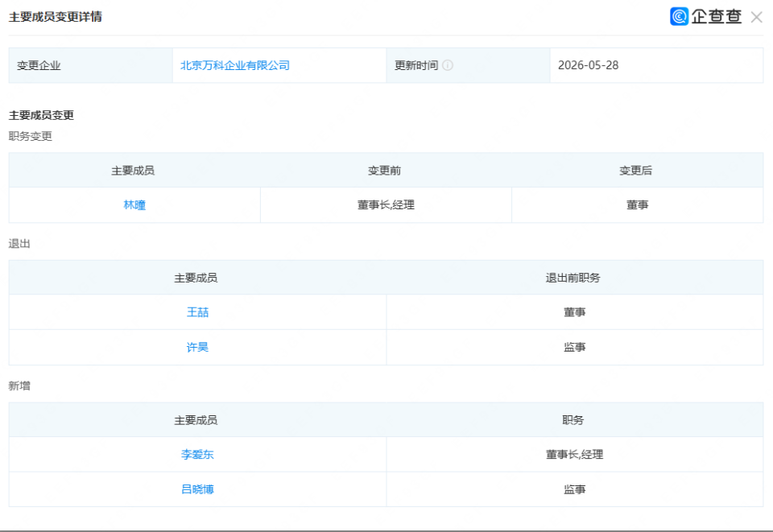Click 林瞳's new role 董事

[x=638, y=205]
